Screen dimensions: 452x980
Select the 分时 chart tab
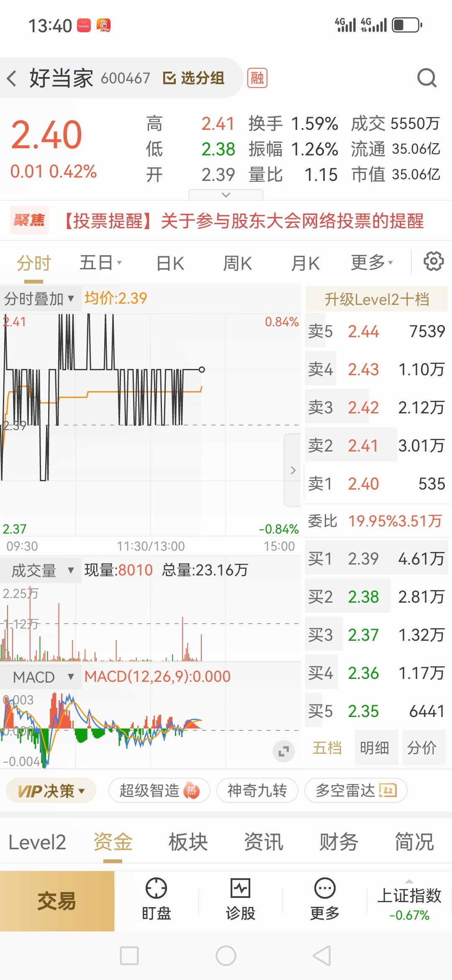33,263
